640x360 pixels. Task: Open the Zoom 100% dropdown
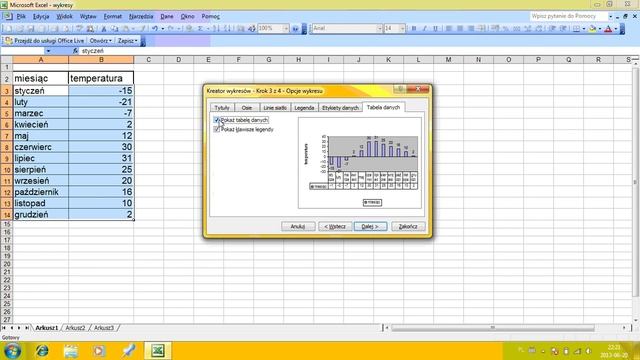click(286, 29)
